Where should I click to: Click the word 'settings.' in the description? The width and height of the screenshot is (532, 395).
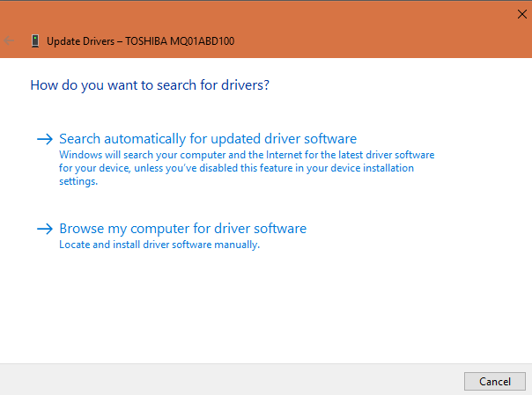click(x=78, y=181)
